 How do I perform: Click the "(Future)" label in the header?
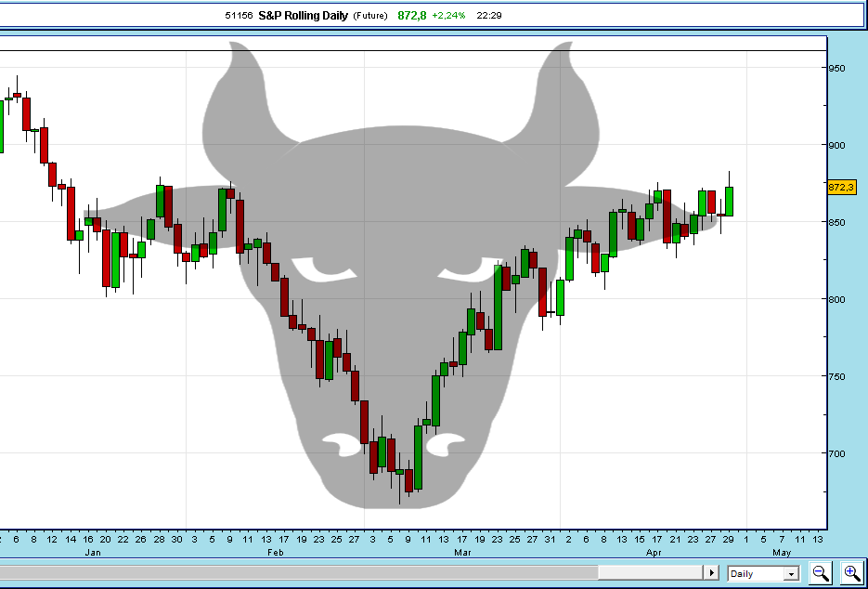tap(370, 16)
